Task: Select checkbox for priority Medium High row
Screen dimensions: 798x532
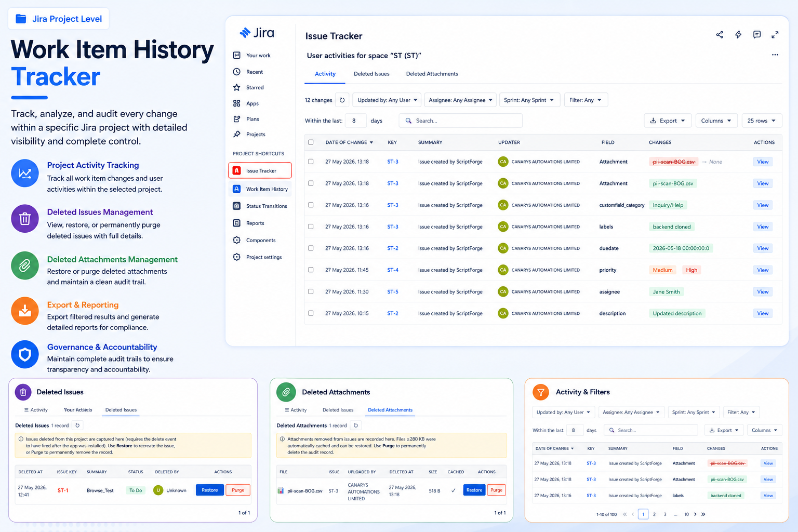Action: pos(311,270)
